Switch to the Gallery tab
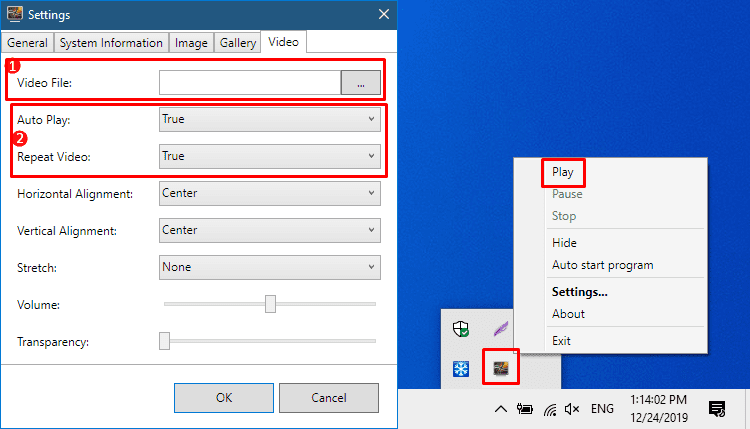Viewport: 750px width, 429px height. (x=238, y=43)
